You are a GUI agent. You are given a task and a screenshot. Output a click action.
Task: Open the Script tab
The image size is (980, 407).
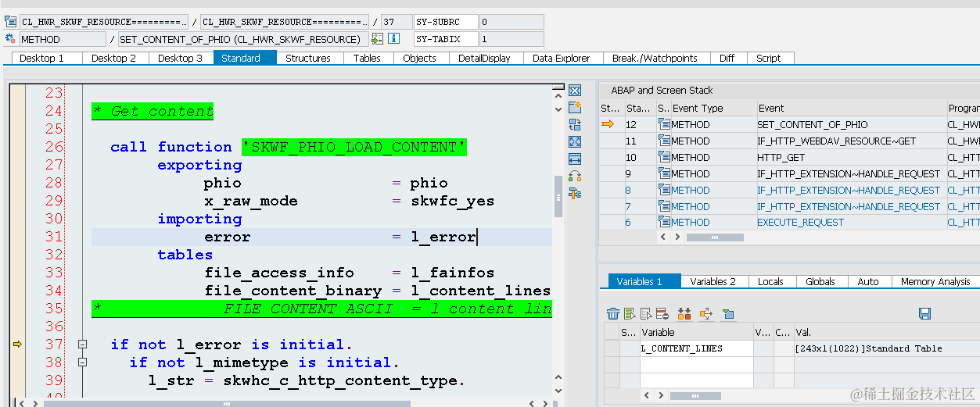[769, 58]
